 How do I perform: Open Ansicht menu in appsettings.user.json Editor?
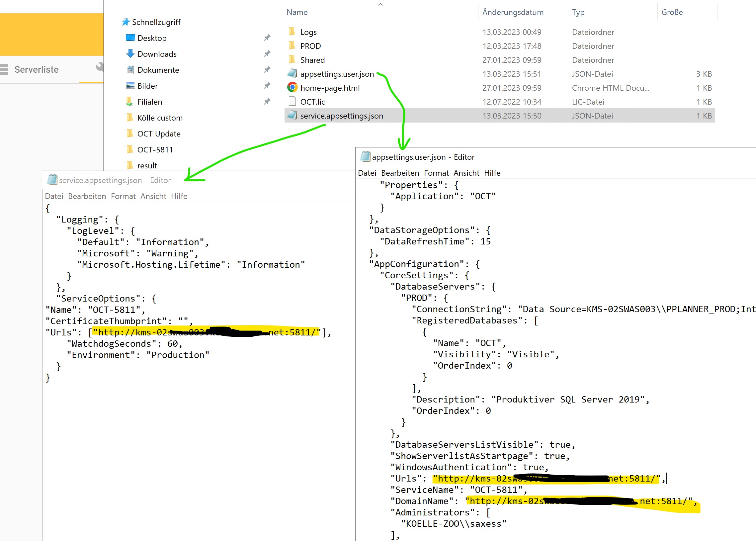pyautogui.click(x=466, y=173)
